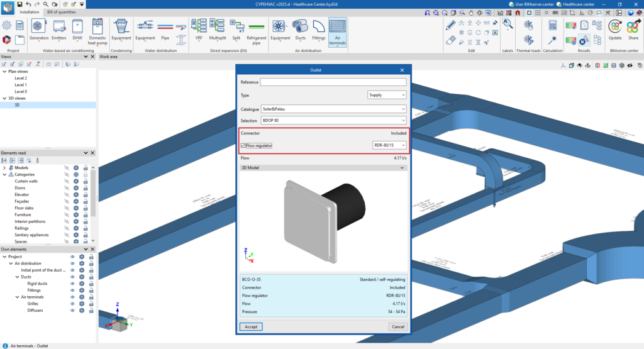Select Interior partitions category
Screen dimensions: 644x349
(x=30, y=222)
